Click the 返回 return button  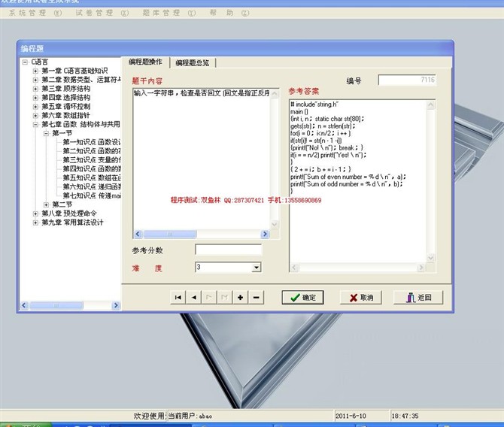[x=418, y=298]
